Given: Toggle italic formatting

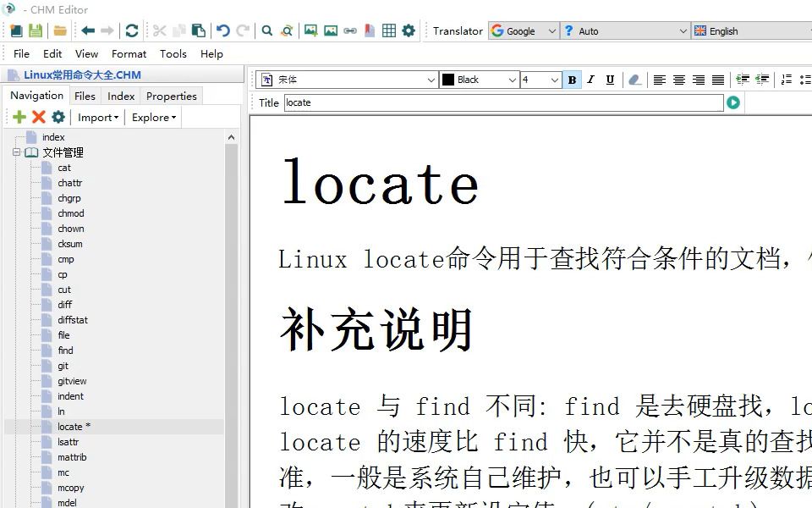Looking at the screenshot, I should pyautogui.click(x=590, y=80).
